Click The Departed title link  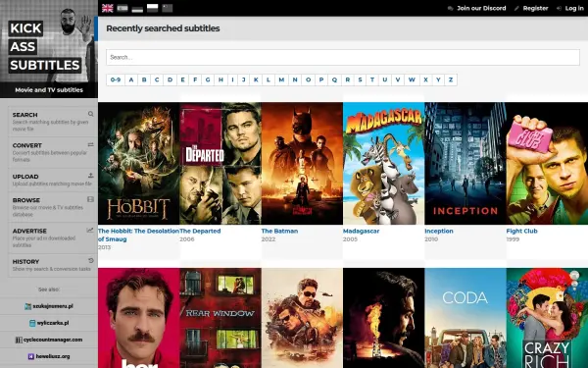tap(200, 231)
